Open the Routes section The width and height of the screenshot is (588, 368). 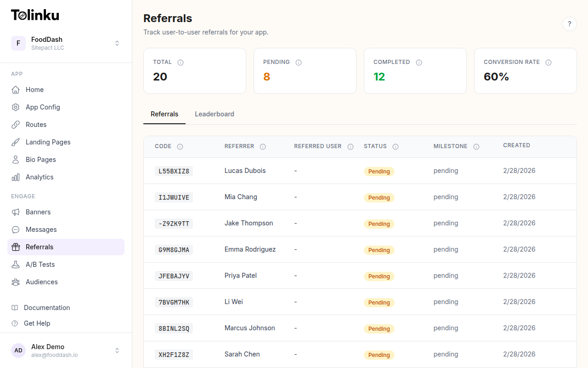35,124
